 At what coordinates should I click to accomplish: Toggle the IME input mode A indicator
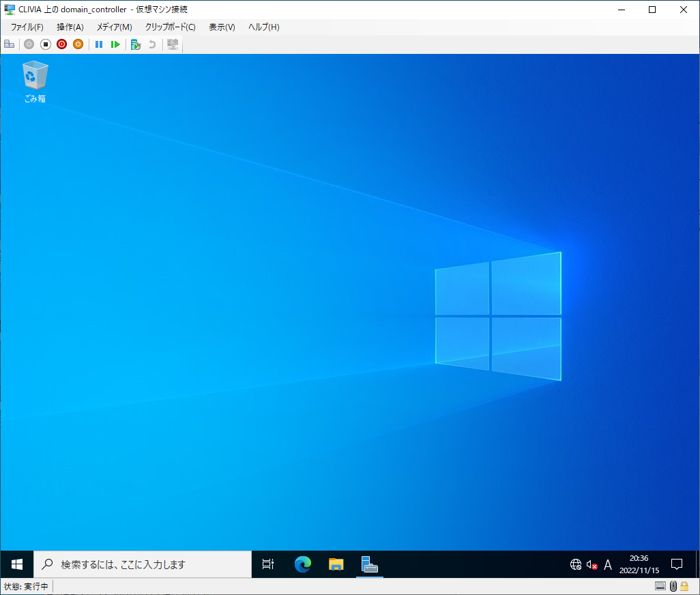click(x=608, y=565)
